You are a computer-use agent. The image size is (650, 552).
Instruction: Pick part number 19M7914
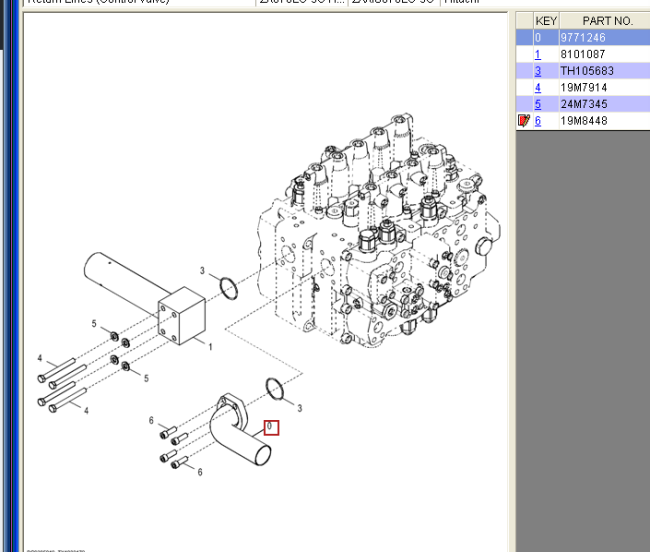[582, 88]
